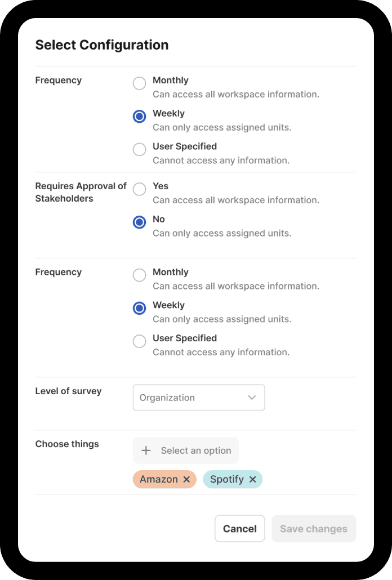
Task: Select User Specified in the second Frequency group
Action: tap(140, 341)
